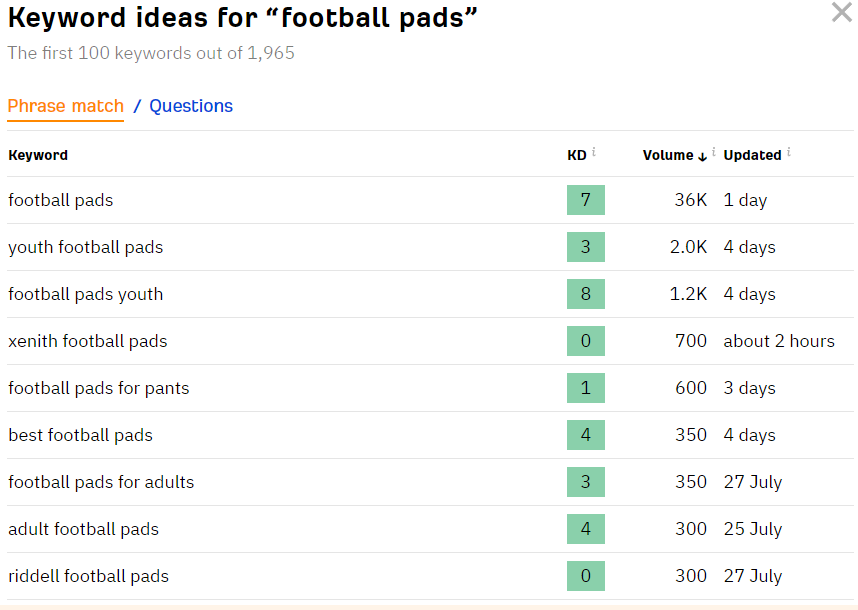The width and height of the screenshot is (858, 610).
Task: Select the "adult football pads" keyword
Action: point(83,529)
